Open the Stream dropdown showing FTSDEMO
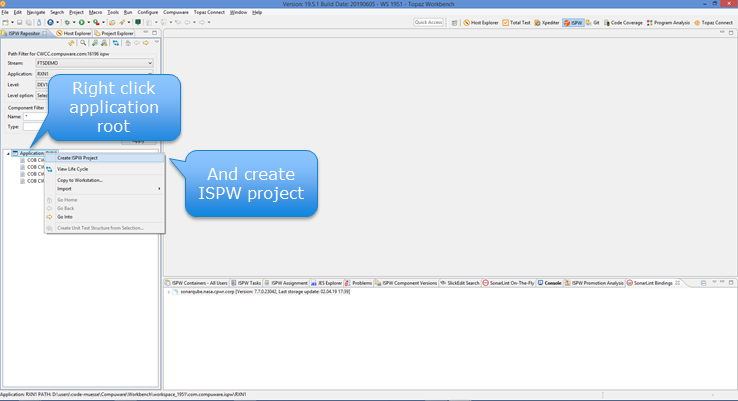This screenshot has height=401, width=738. tap(95, 63)
